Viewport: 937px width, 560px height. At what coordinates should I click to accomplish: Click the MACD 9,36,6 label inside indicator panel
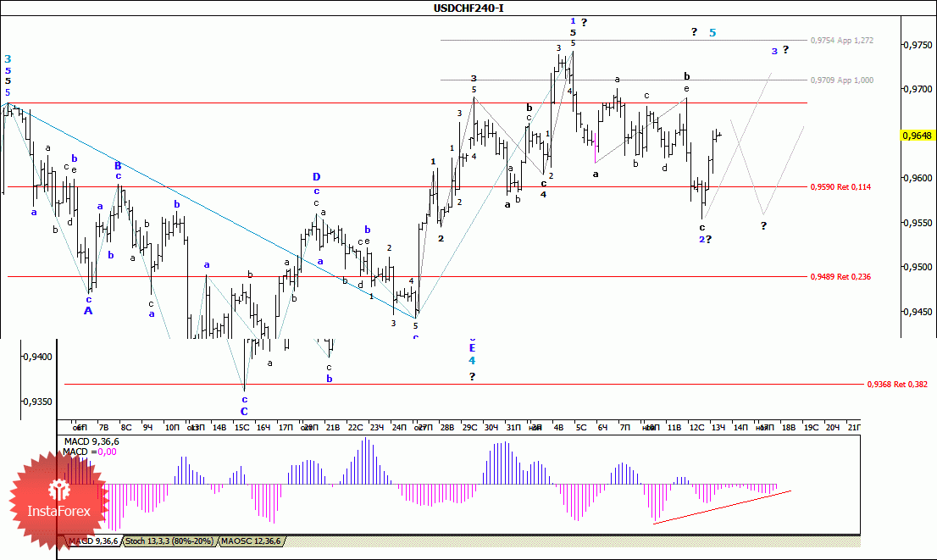tap(91, 441)
